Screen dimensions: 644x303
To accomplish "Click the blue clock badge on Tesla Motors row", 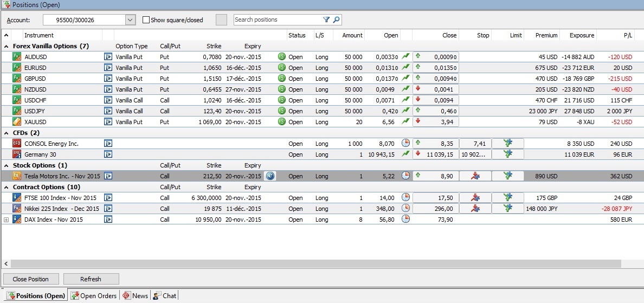I will (271, 176).
